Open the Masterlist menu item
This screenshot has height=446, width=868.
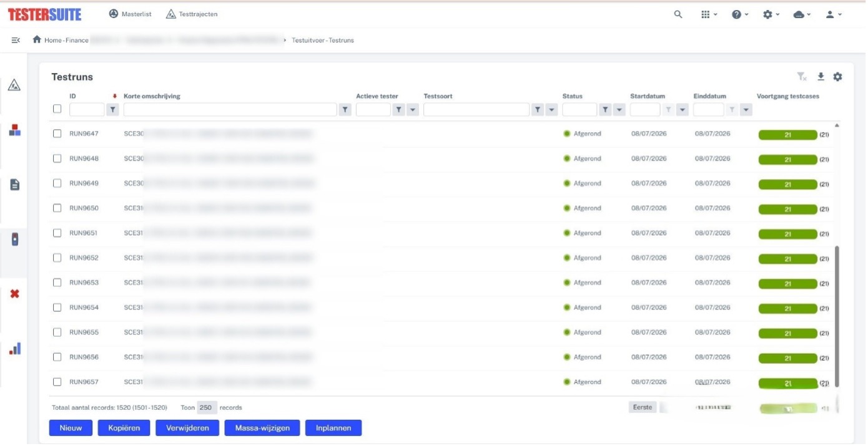[130, 14]
